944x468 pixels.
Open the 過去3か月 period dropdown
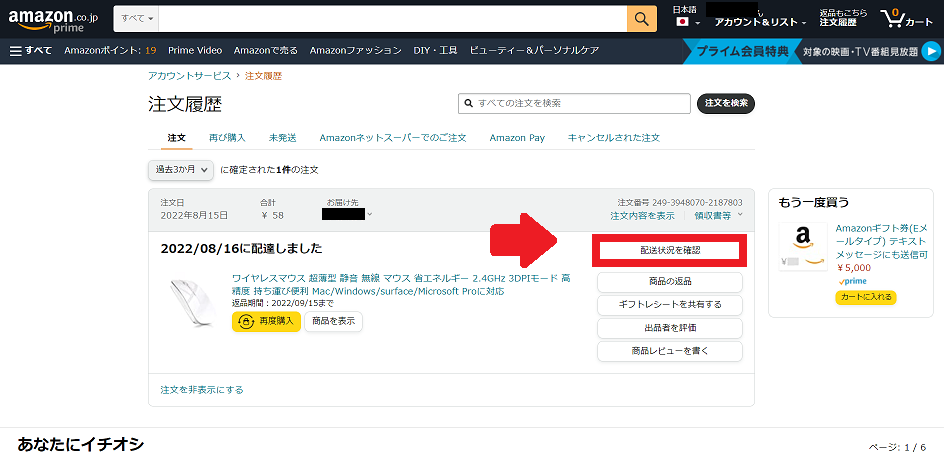181,170
